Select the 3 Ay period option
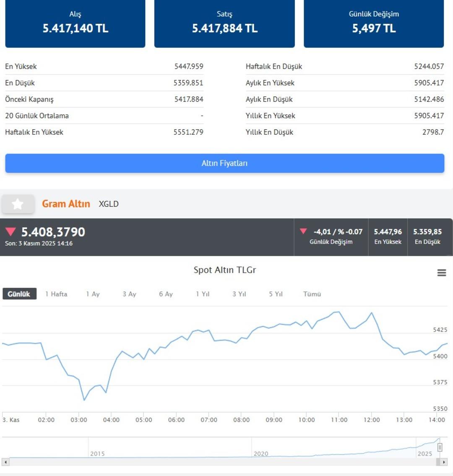 point(129,294)
